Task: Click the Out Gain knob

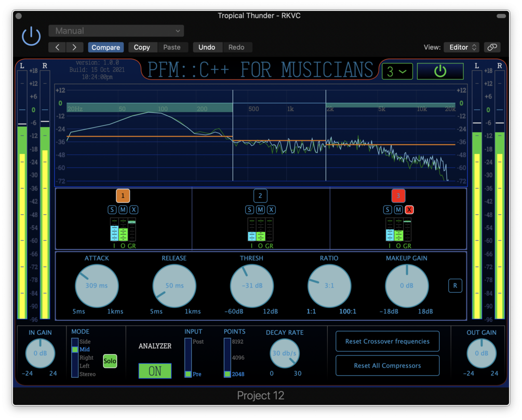Action: (x=481, y=353)
